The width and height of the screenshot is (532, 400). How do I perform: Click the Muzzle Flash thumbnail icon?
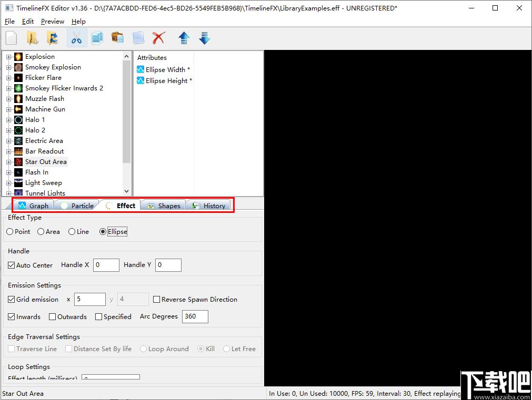coord(18,99)
